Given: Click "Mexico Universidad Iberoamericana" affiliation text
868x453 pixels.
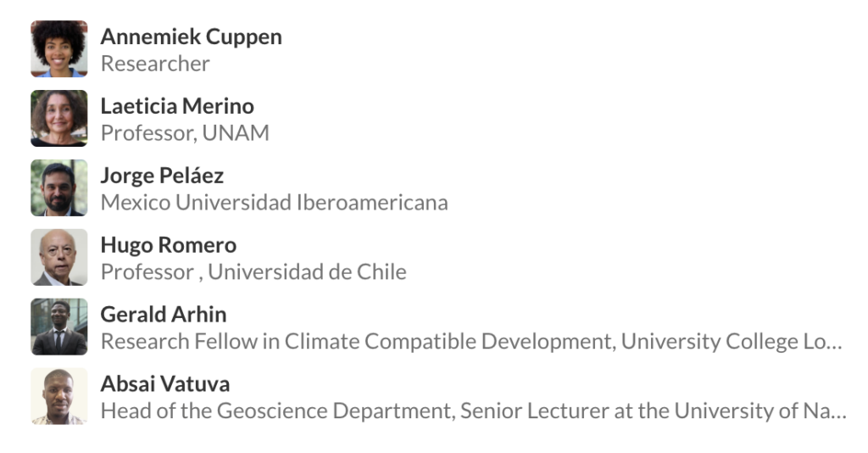Looking at the screenshot, I should (274, 203).
